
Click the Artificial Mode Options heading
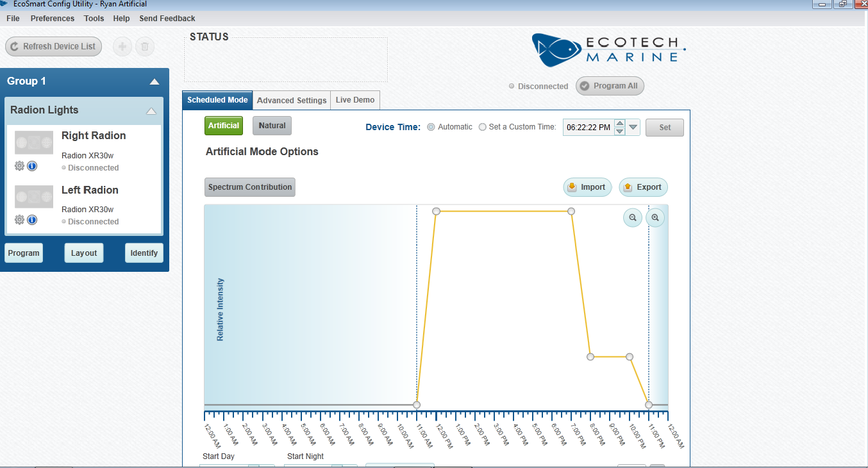pos(262,152)
